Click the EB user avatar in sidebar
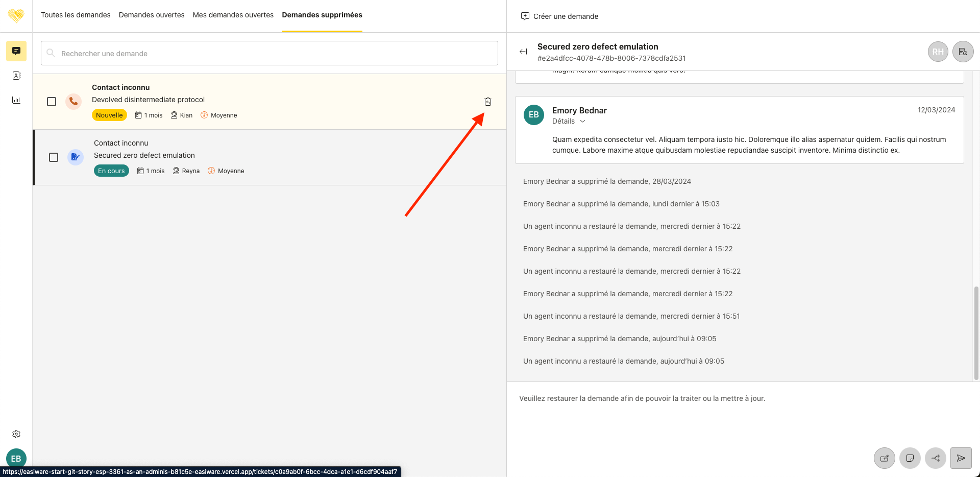Screen dimensions: 980x477 point(16,458)
